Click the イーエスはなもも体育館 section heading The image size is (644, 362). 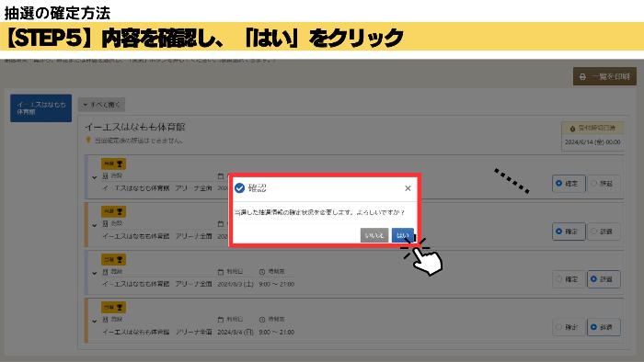tap(135, 127)
